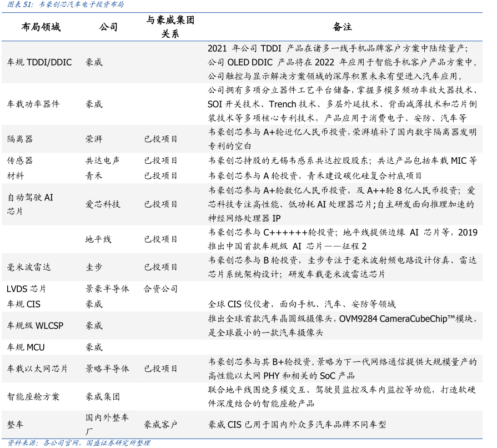Click "豪威" in the 车载功率器件 row
The height and width of the screenshot is (448, 497).
click(x=94, y=104)
